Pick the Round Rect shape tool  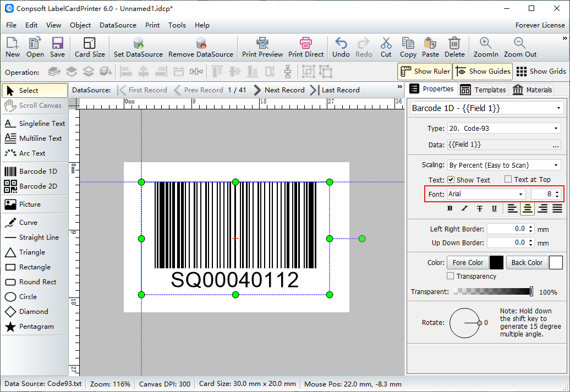[x=35, y=282]
